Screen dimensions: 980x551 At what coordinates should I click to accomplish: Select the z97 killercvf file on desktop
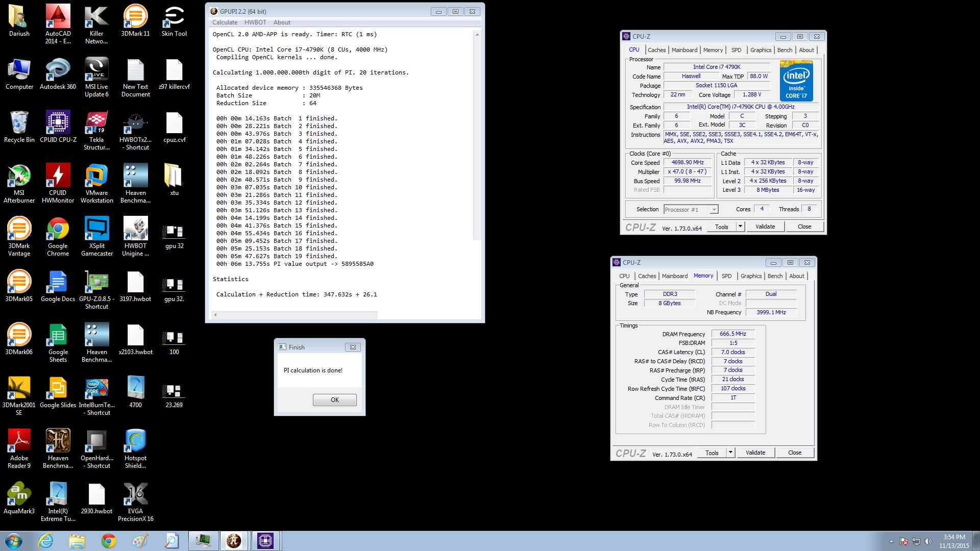(174, 74)
